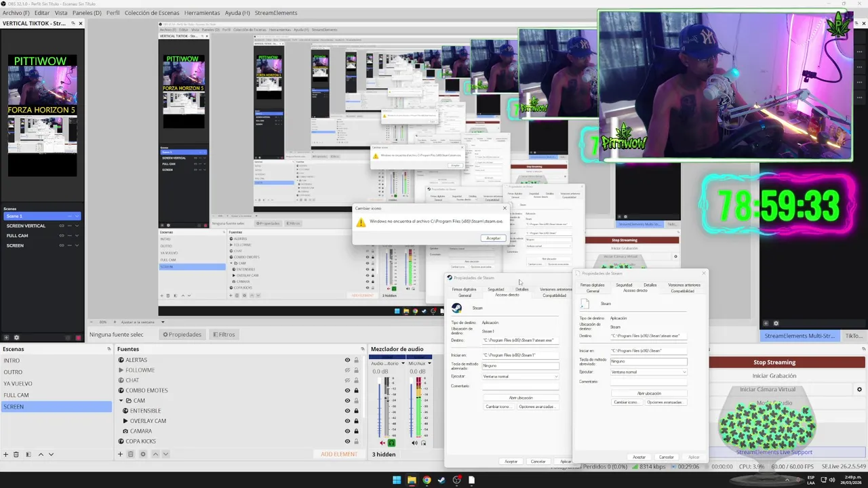Click Abrir ubicación in the left Steam properties dialog

pos(521,398)
